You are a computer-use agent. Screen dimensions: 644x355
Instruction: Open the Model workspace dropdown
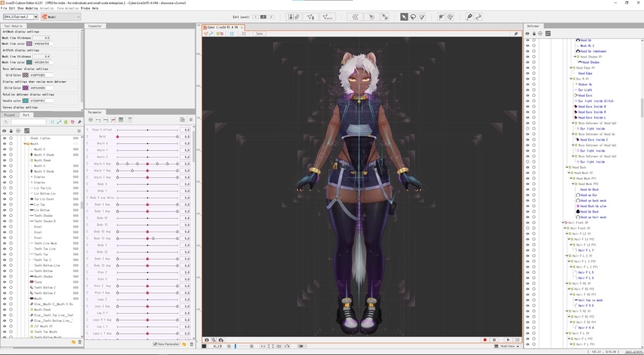pyautogui.click(x=60, y=17)
